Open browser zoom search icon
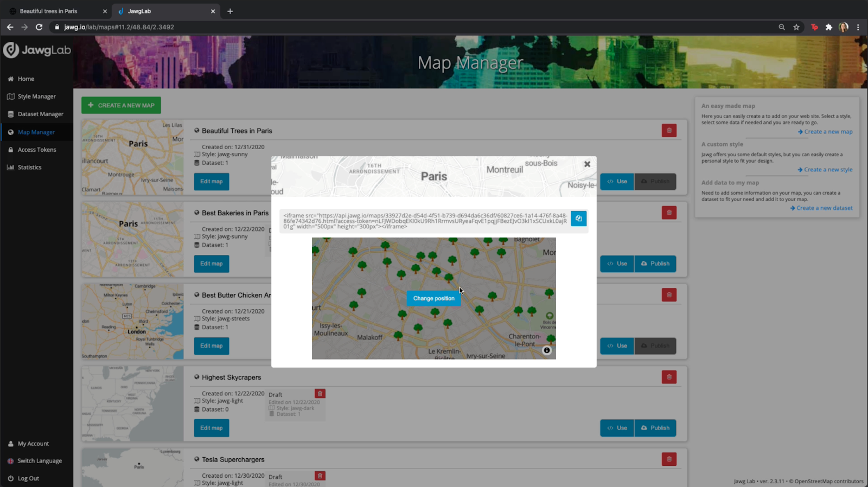 tap(782, 27)
